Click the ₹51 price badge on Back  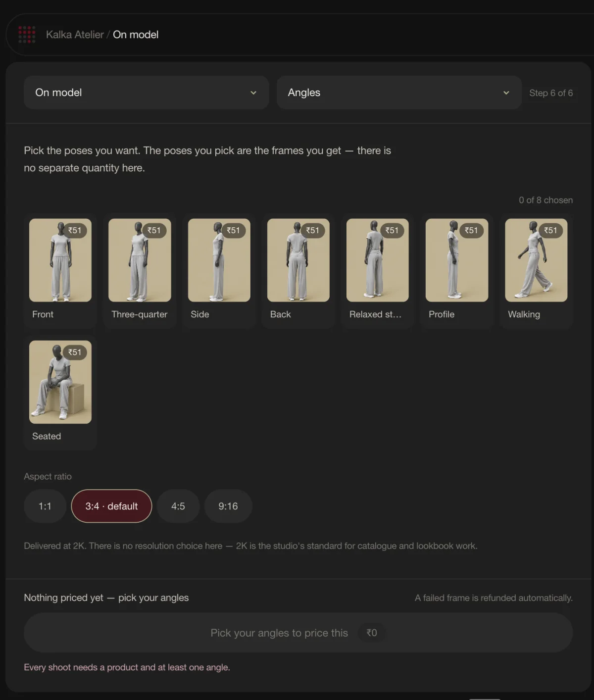[x=312, y=230]
